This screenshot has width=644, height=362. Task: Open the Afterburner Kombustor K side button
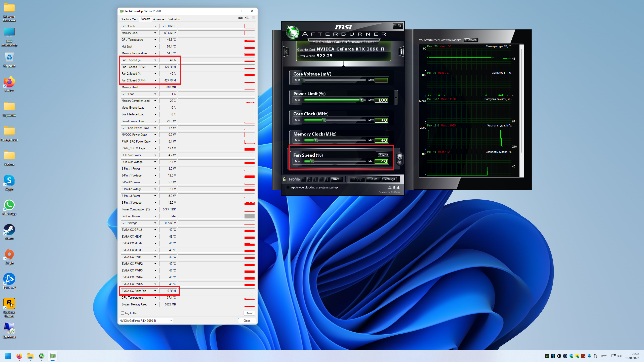(x=286, y=52)
